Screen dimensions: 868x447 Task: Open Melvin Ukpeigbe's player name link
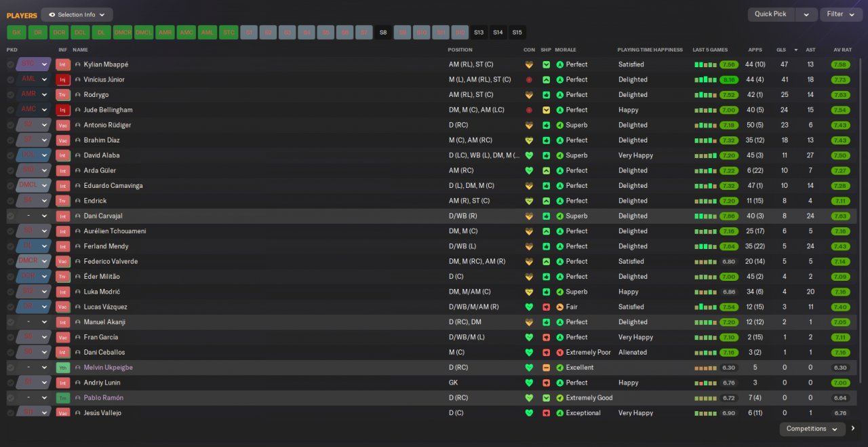[x=108, y=368]
